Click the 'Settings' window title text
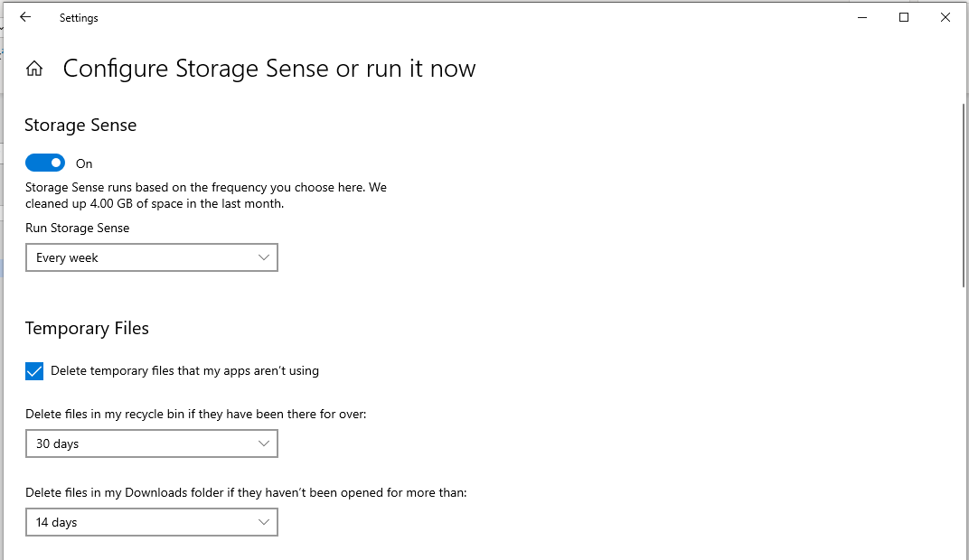This screenshot has height=560, width=969. pyautogui.click(x=79, y=18)
